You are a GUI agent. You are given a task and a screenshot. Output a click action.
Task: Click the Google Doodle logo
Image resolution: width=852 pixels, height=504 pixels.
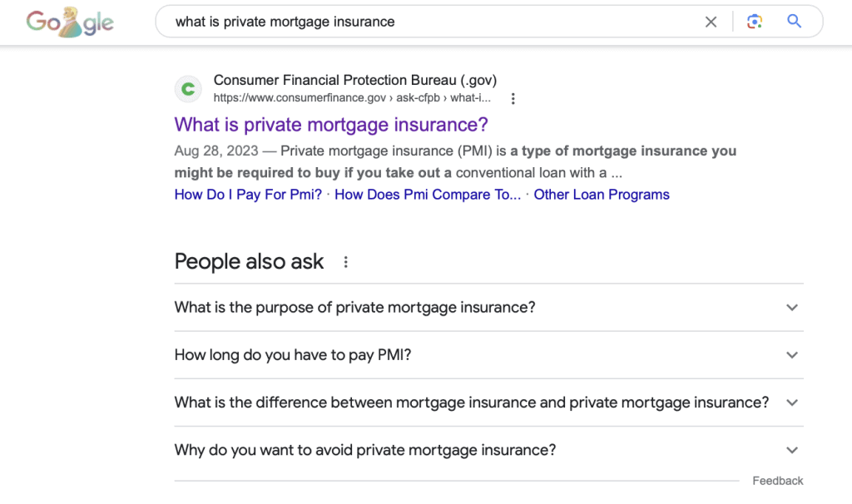[x=70, y=22]
